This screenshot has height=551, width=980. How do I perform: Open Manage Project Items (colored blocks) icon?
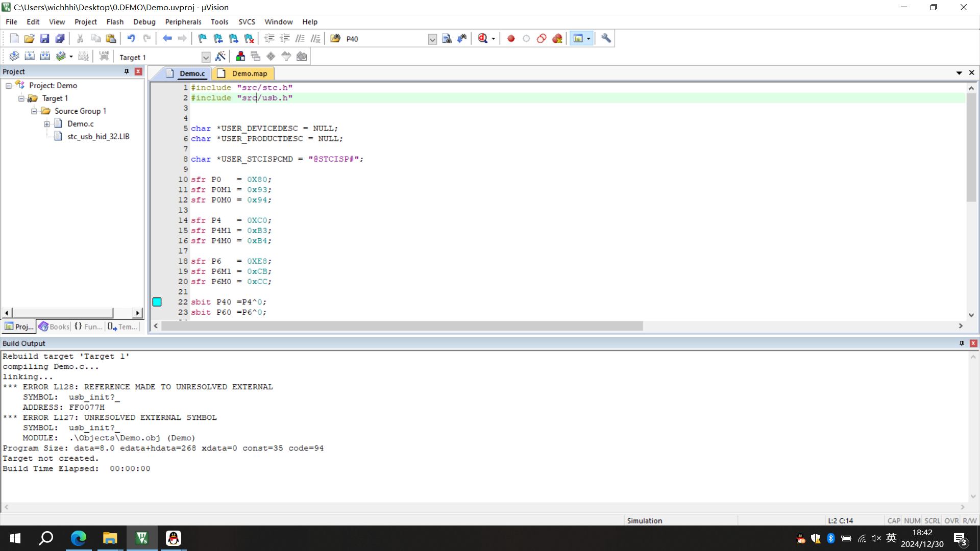point(240,56)
